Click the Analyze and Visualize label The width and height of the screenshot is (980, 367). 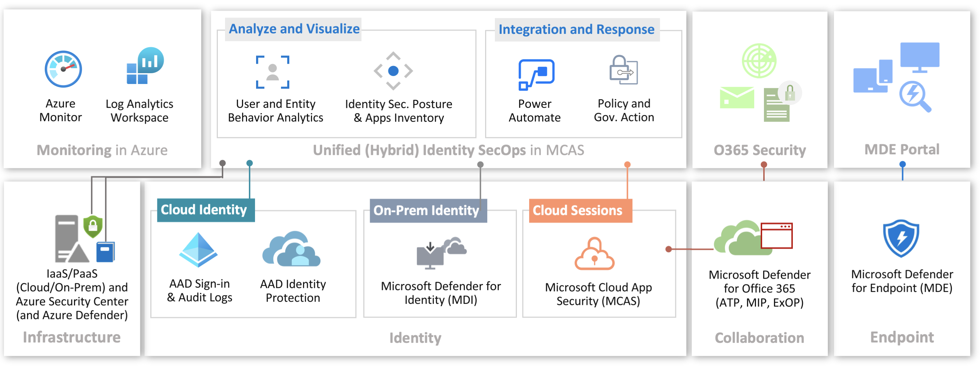click(293, 28)
